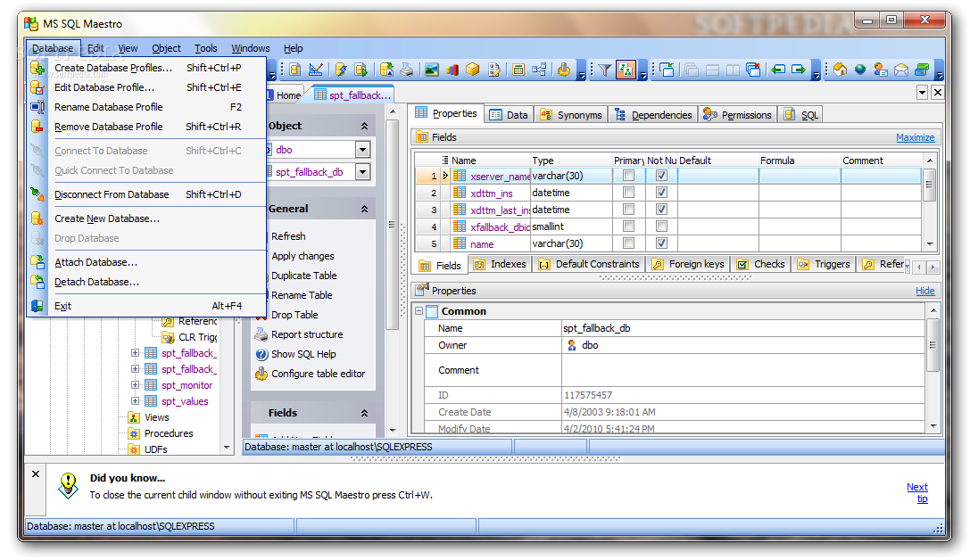
Task: Uncheck Not Null for xdttm_last_ins row
Action: 661,210
